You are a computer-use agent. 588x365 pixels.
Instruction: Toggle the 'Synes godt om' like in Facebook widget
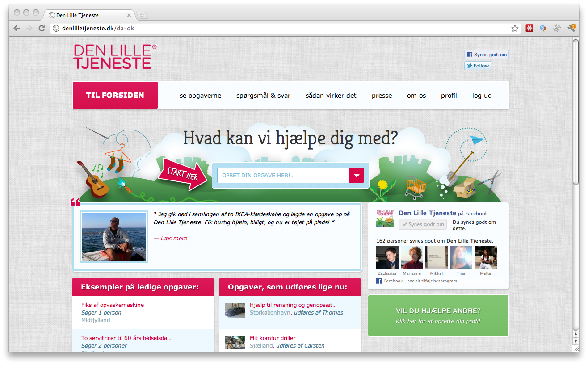pyautogui.click(x=422, y=224)
